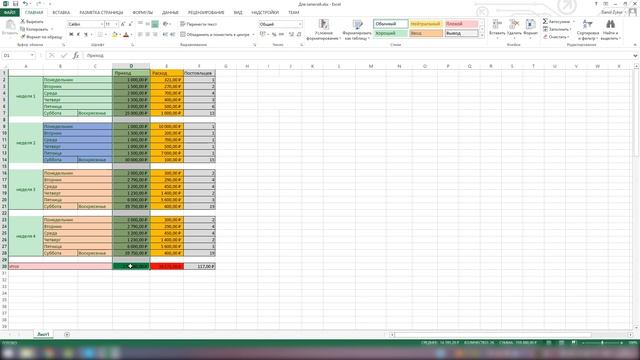Toggle Bold formatting (Ж)
The height and width of the screenshot is (360, 640).
[71, 35]
